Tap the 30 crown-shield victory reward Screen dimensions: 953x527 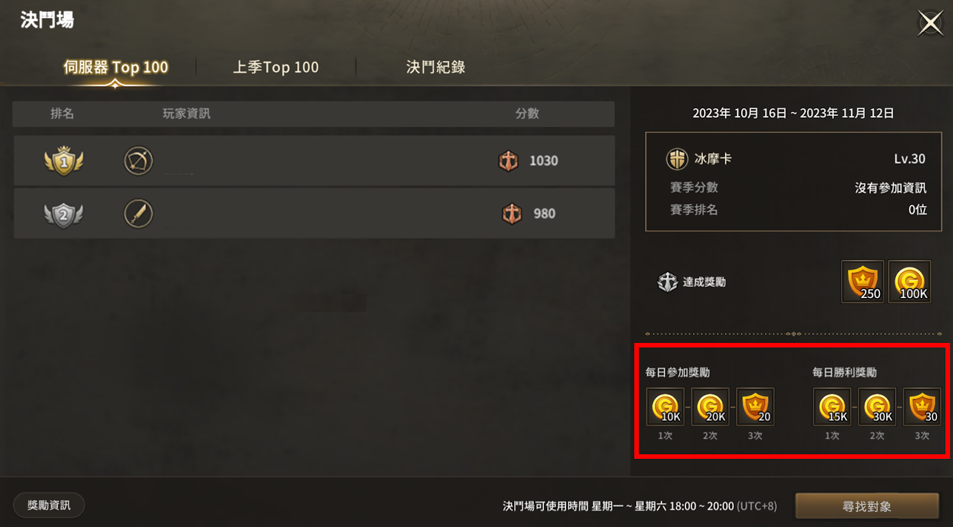(922, 407)
